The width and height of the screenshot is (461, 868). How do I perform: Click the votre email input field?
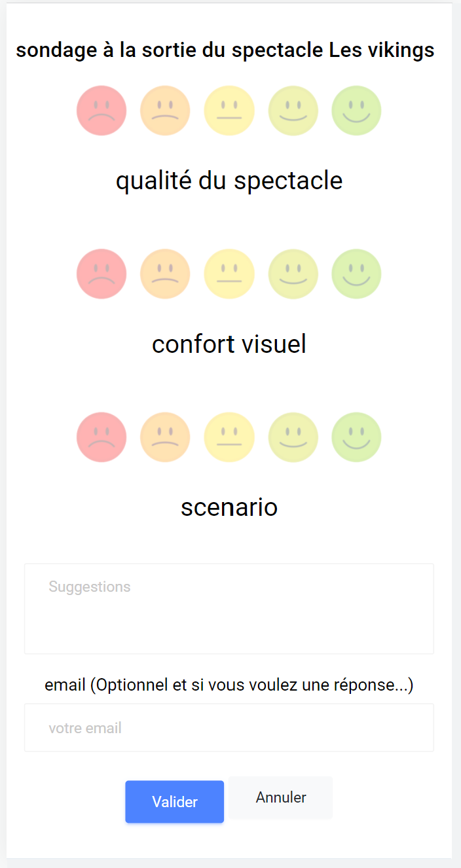click(229, 728)
